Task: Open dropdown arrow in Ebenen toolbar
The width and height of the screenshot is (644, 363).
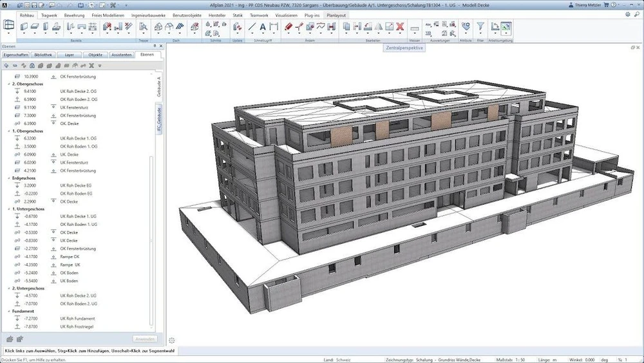Action: pyautogui.click(x=100, y=65)
